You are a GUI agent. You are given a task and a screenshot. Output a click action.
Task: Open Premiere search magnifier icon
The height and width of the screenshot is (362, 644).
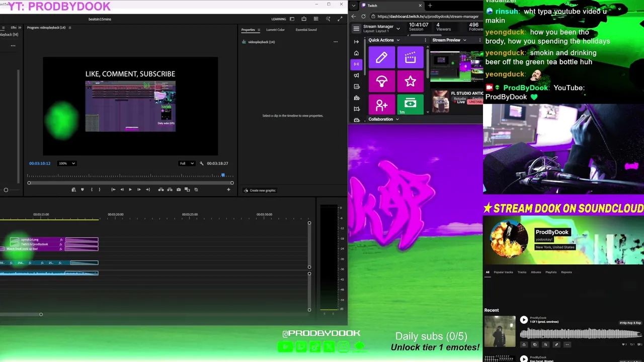[x=328, y=19]
